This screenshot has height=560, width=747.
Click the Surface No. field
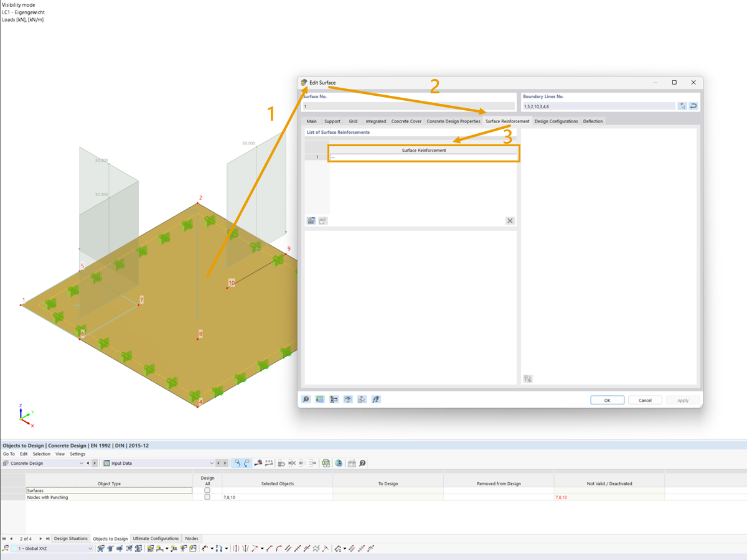click(409, 106)
